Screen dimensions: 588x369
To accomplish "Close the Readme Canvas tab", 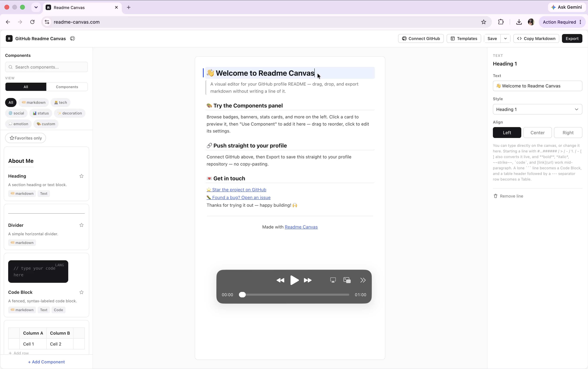I will click(116, 7).
